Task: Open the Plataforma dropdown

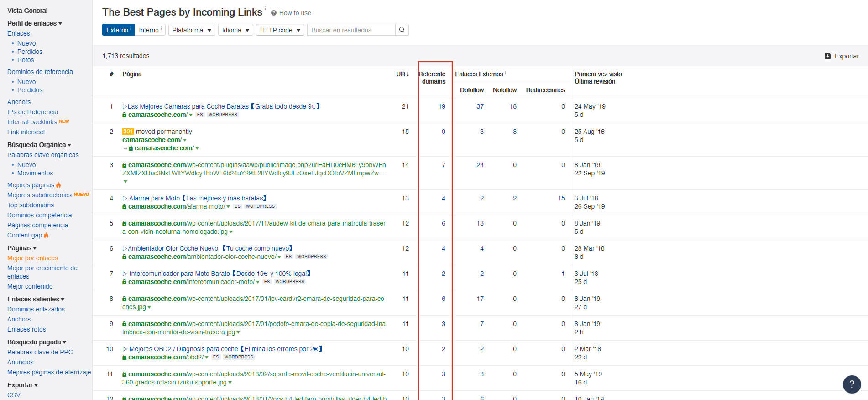Action: pos(192,30)
